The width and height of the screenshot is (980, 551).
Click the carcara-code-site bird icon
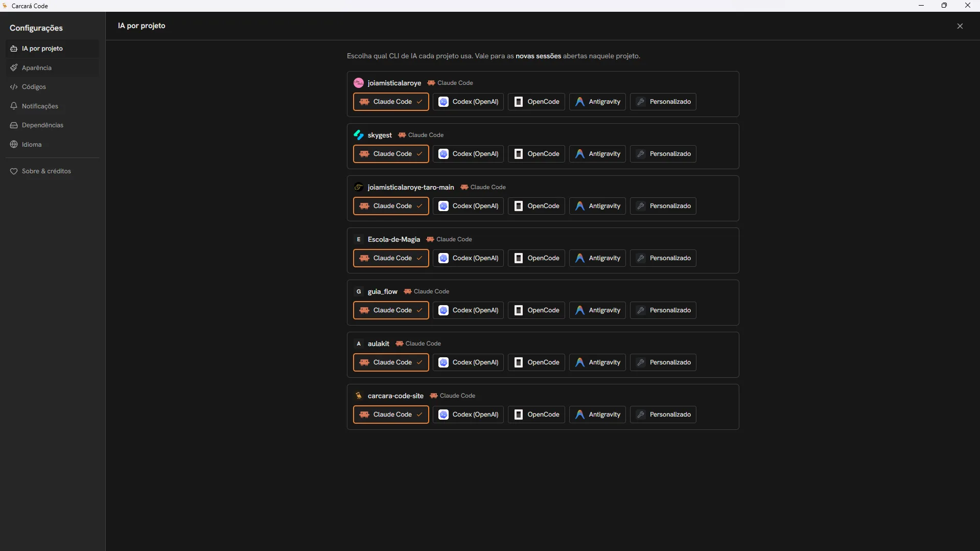pyautogui.click(x=359, y=396)
